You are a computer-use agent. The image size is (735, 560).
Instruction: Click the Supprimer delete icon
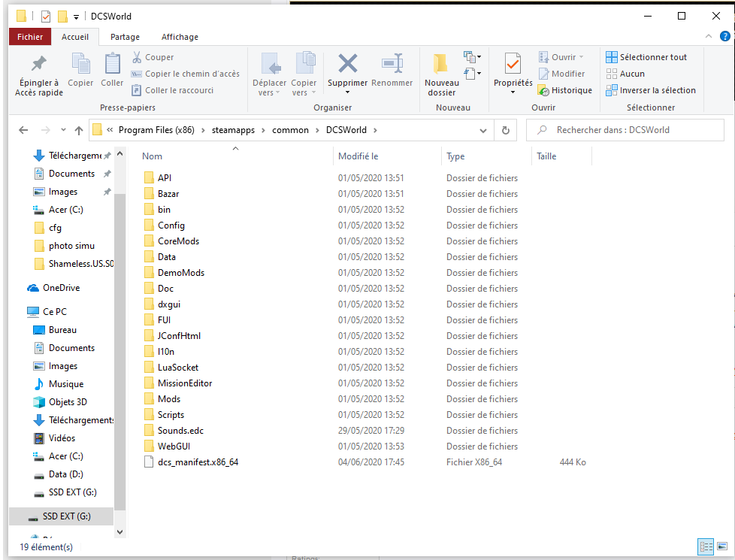click(x=347, y=64)
